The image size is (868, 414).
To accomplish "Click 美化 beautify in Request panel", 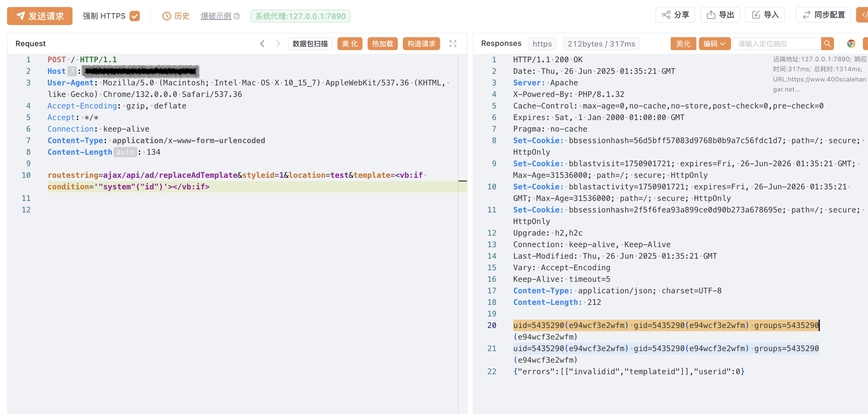I will click(349, 44).
